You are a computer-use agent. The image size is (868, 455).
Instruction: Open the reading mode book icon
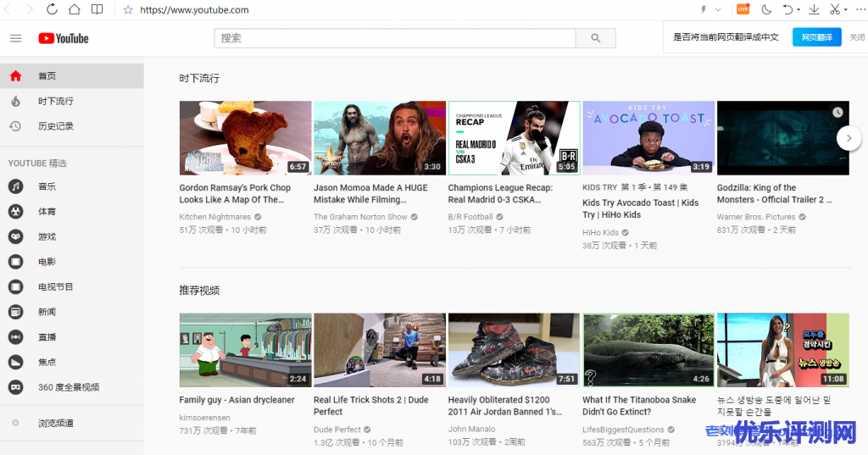[97, 9]
